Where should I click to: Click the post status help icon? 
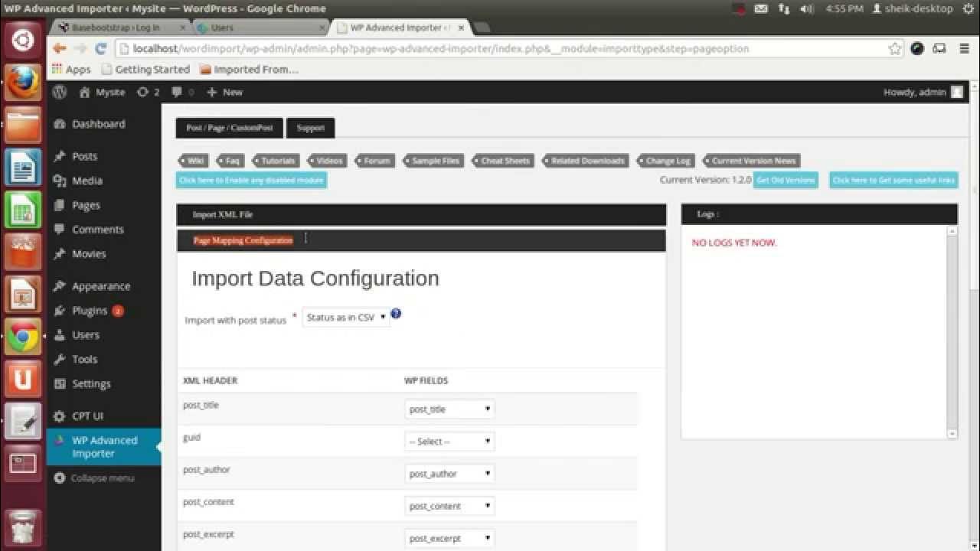tap(396, 314)
